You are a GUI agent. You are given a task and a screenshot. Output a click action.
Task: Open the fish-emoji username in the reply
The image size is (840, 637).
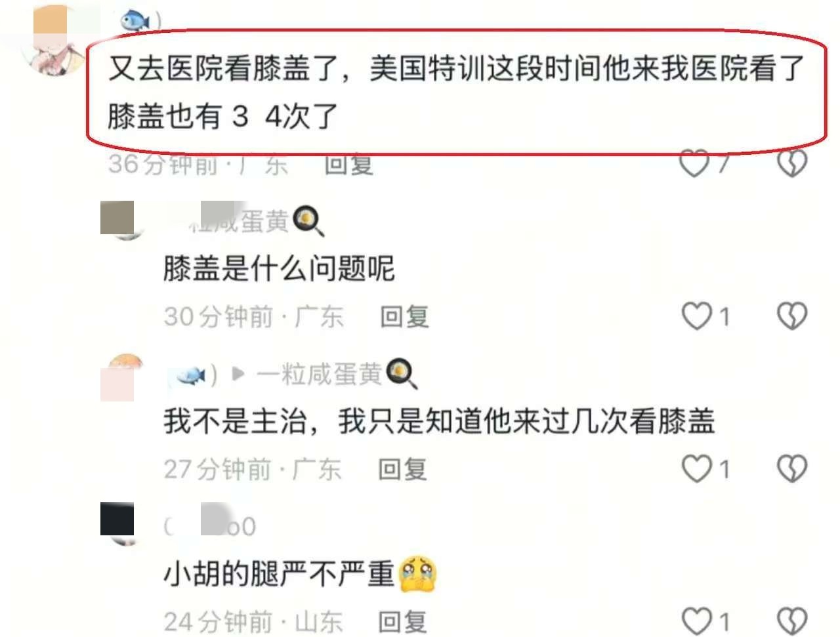pos(191,375)
